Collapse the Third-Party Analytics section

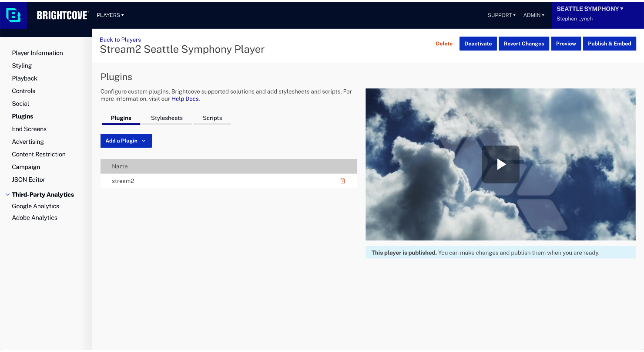click(x=8, y=195)
